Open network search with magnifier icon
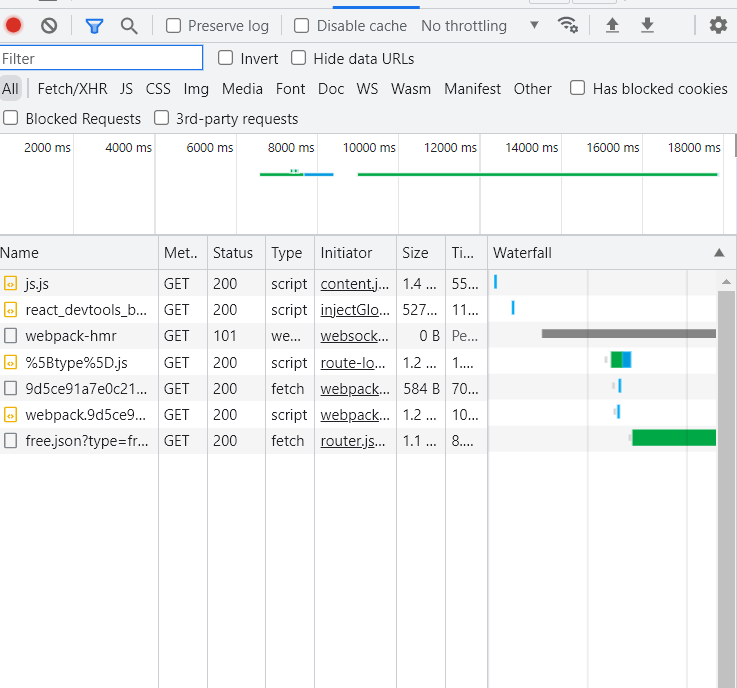Viewport: 737px width, 688px height. coord(129,26)
